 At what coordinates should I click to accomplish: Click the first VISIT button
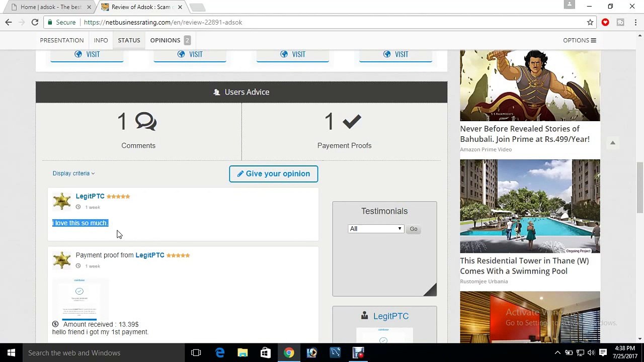pos(87,55)
